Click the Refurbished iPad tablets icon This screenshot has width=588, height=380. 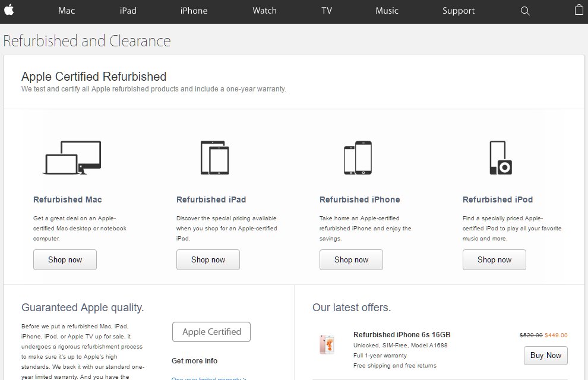214,158
